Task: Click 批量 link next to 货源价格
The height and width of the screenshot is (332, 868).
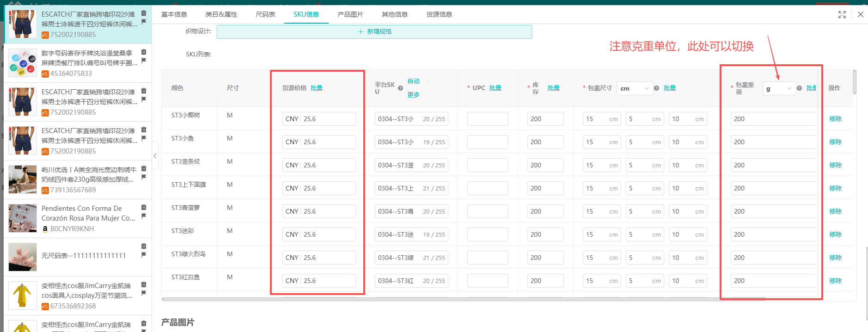Action: coord(317,88)
